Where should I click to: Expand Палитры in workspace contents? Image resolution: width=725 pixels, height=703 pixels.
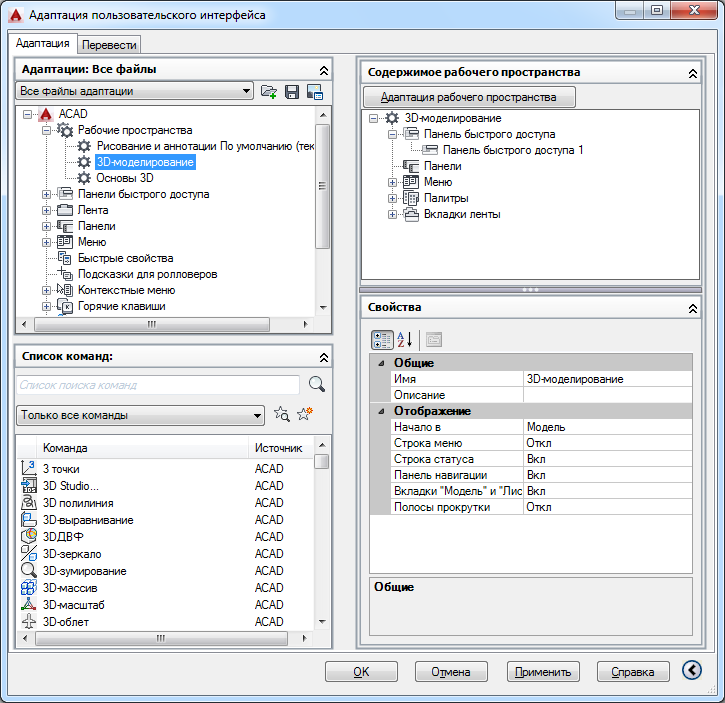tap(392, 198)
